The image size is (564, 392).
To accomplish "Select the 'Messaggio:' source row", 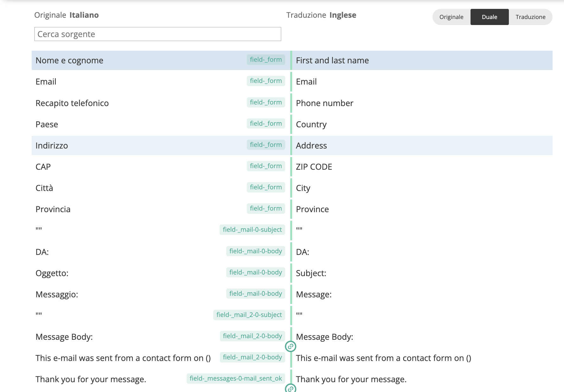I will (x=161, y=294).
